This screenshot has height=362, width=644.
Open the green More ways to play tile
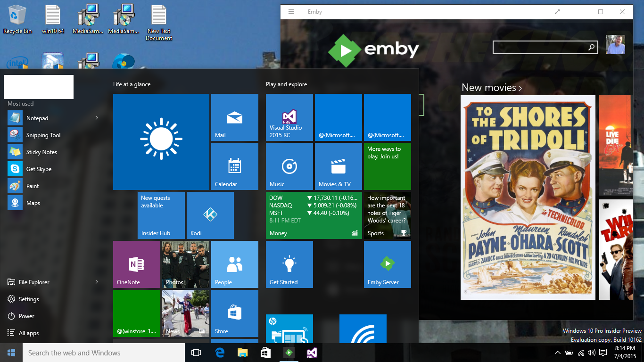[388, 166]
